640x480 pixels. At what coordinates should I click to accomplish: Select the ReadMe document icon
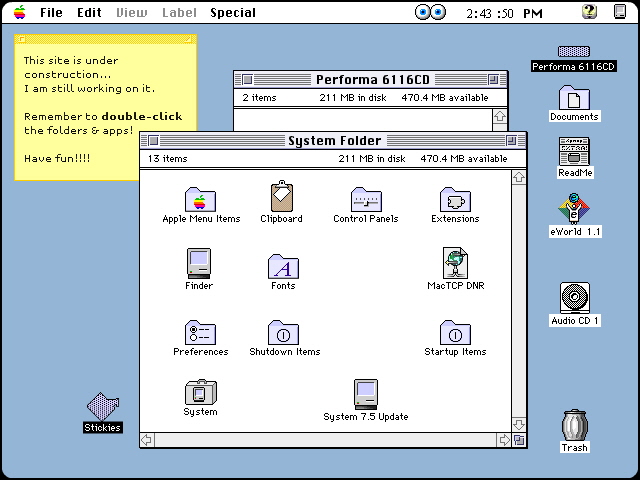click(x=574, y=151)
